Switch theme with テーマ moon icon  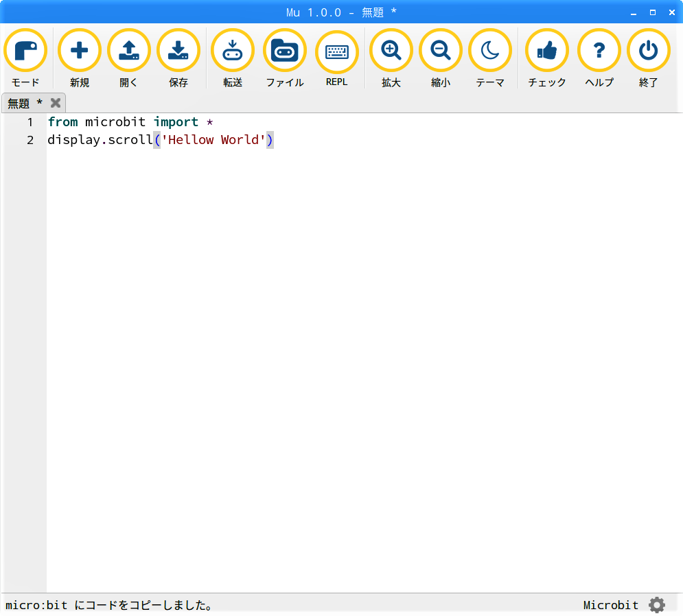[x=490, y=58]
